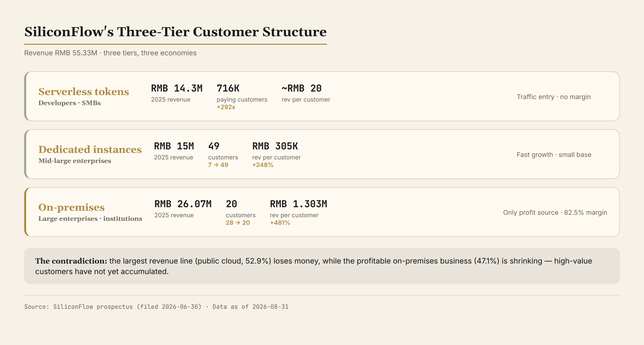The width and height of the screenshot is (644, 345).
Task: Click the +292x growth label
Action: click(226, 107)
